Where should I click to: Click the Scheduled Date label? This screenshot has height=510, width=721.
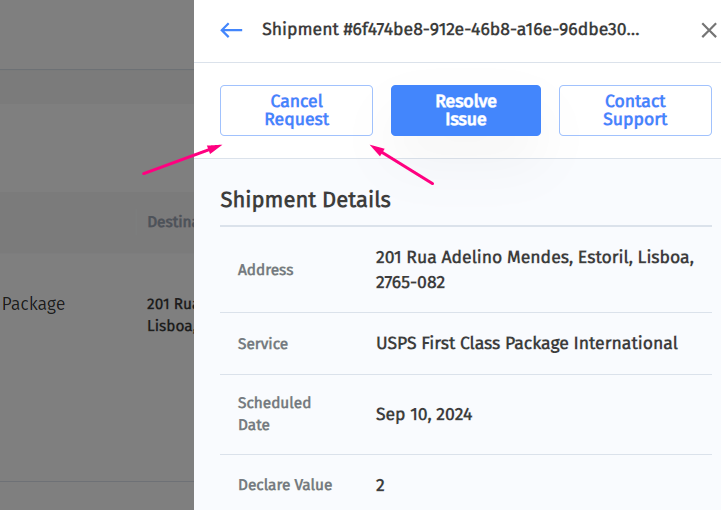[x=274, y=414]
